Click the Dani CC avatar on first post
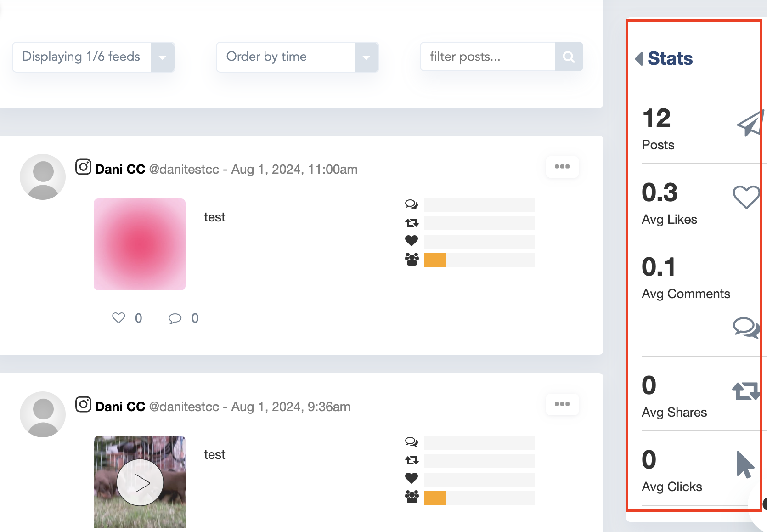The image size is (767, 532). (43, 177)
